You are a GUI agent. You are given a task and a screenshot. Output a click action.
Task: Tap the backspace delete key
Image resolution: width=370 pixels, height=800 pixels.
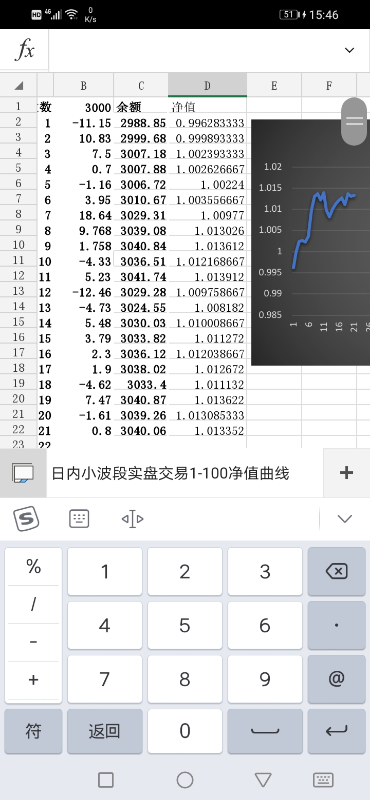coord(336,571)
